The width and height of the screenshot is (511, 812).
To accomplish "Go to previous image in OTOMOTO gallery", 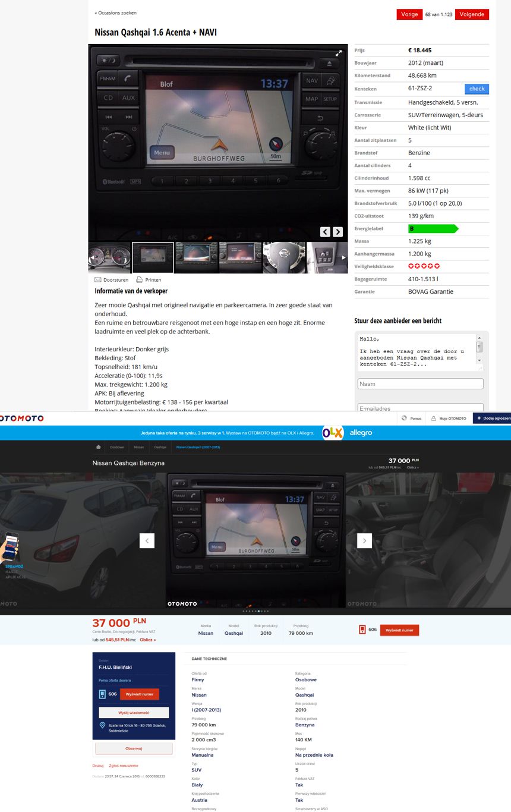I will click(x=147, y=540).
